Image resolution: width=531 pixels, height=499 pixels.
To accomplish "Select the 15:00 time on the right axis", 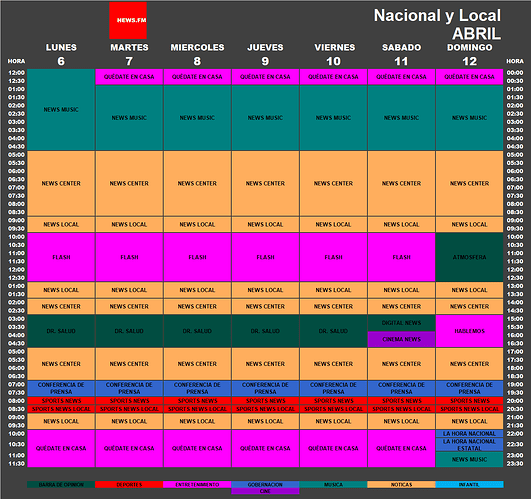I will click(515, 319).
